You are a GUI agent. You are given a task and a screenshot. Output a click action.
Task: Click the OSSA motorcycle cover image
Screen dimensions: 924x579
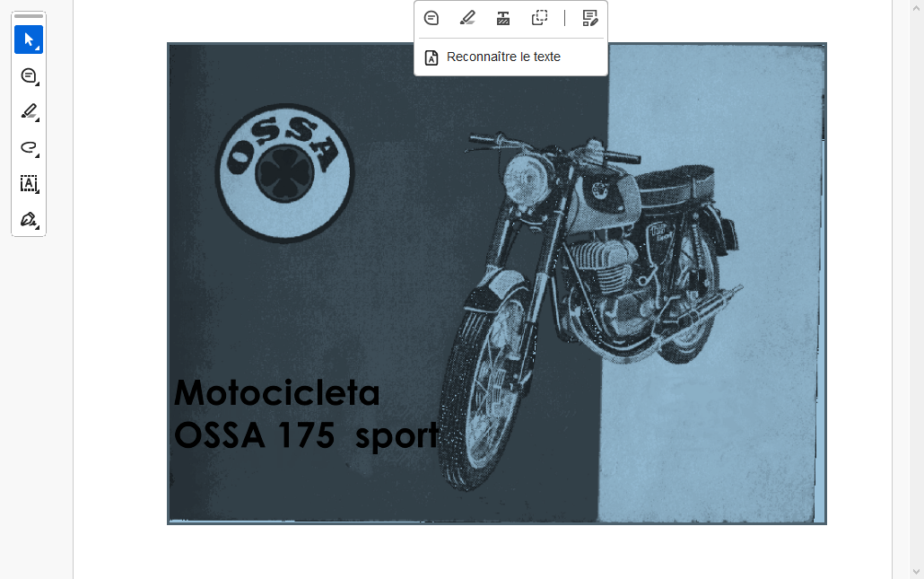point(497,284)
